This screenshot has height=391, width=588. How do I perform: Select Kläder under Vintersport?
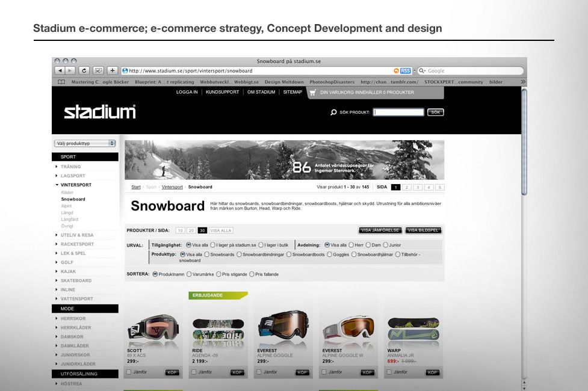pos(67,192)
